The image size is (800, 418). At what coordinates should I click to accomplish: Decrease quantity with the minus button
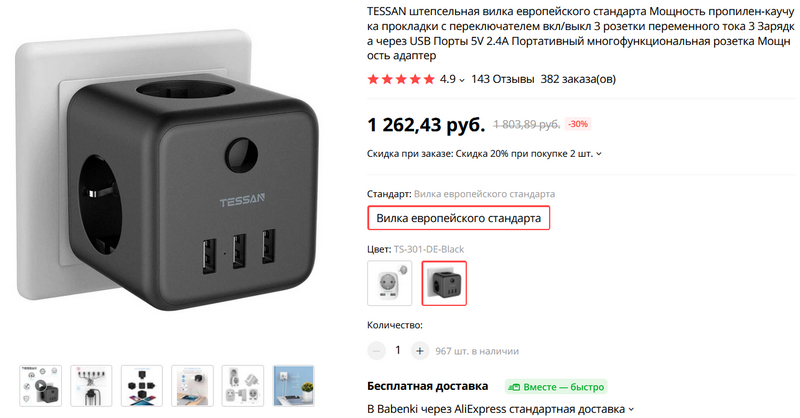377,351
